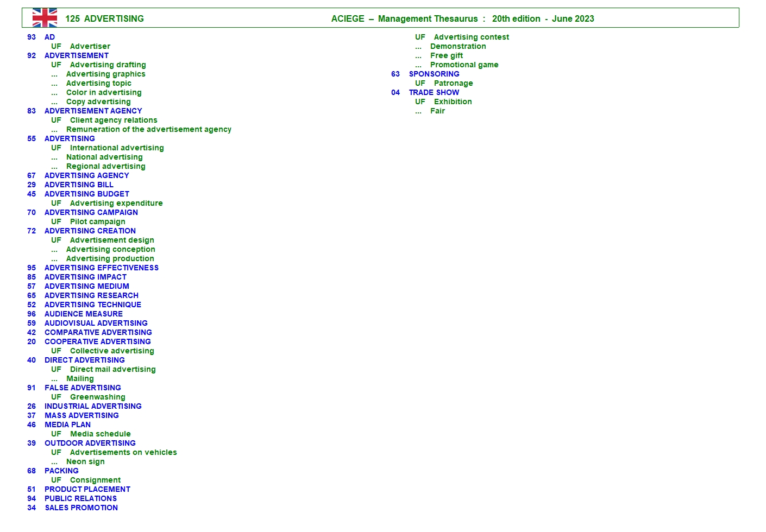Open the PRODUCT PLACEMENT entry

87,489
